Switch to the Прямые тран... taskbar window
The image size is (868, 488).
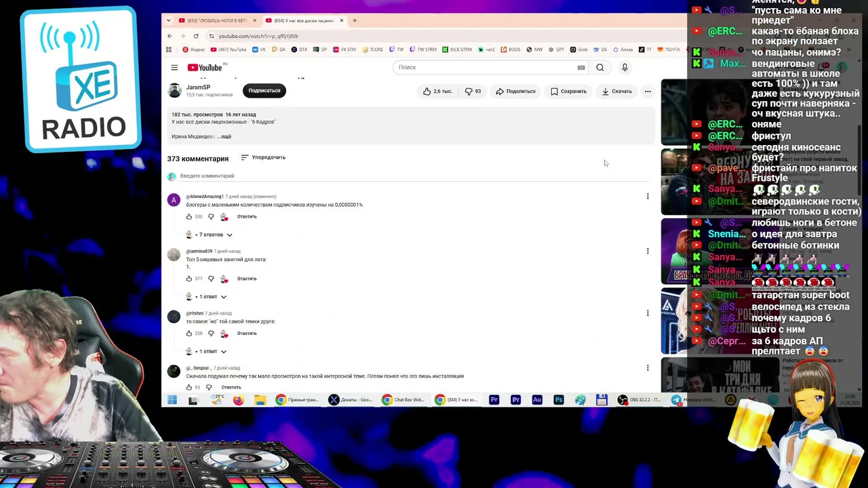[x=297, y=400]
